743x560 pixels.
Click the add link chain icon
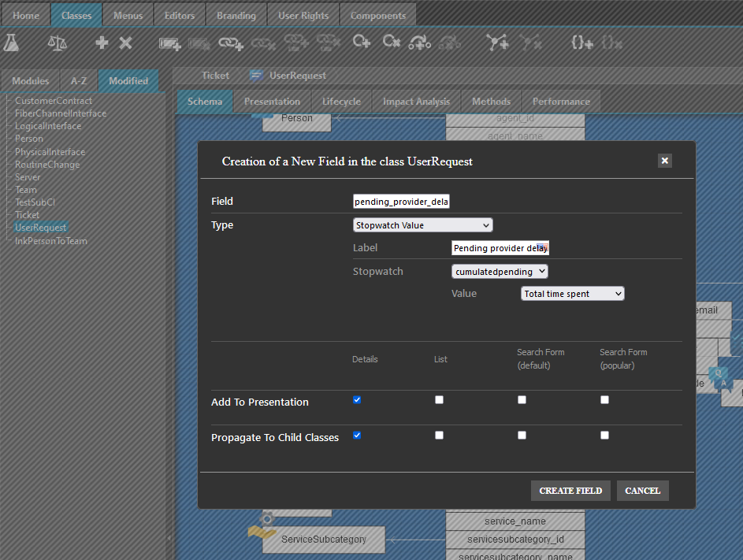(231, 43)
